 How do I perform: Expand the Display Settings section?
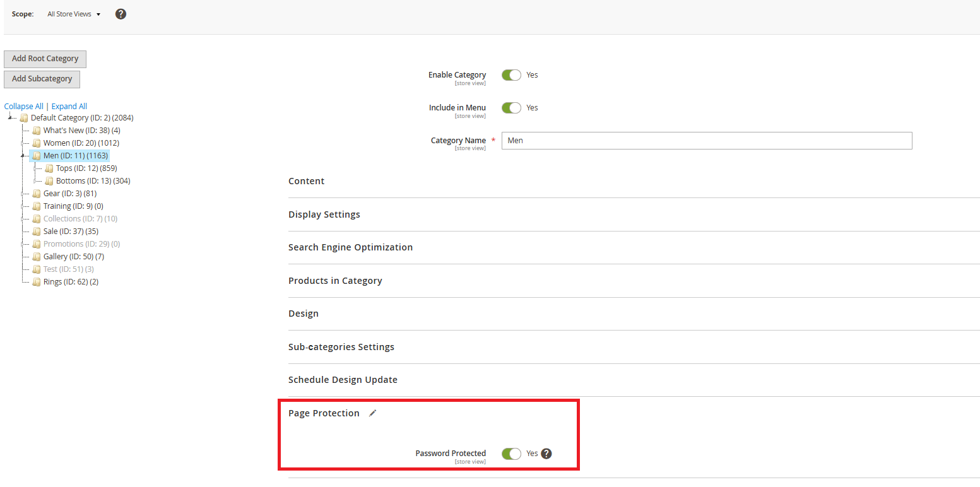[x=324, y=214]
